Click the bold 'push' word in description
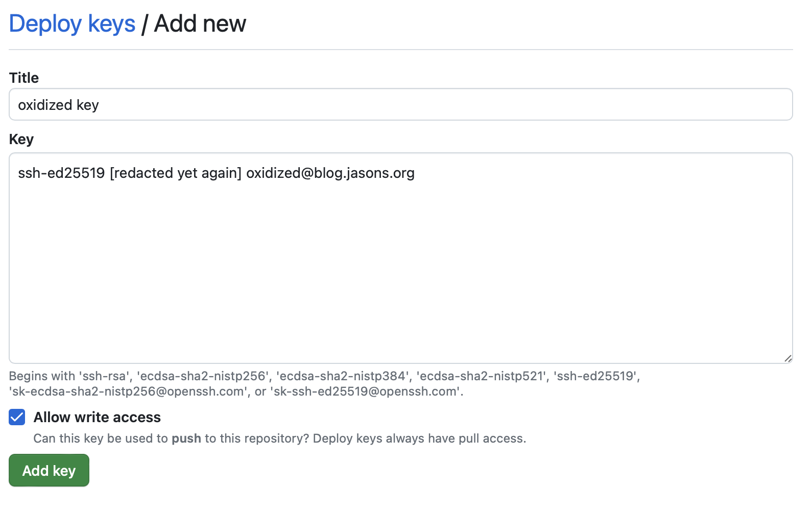 tap(186, 439)
